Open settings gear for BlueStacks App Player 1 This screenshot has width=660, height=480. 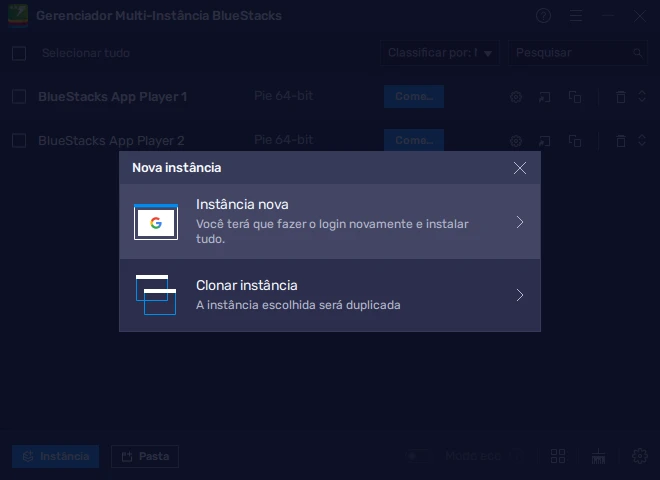pyautogui.click(x=516, y=97)
